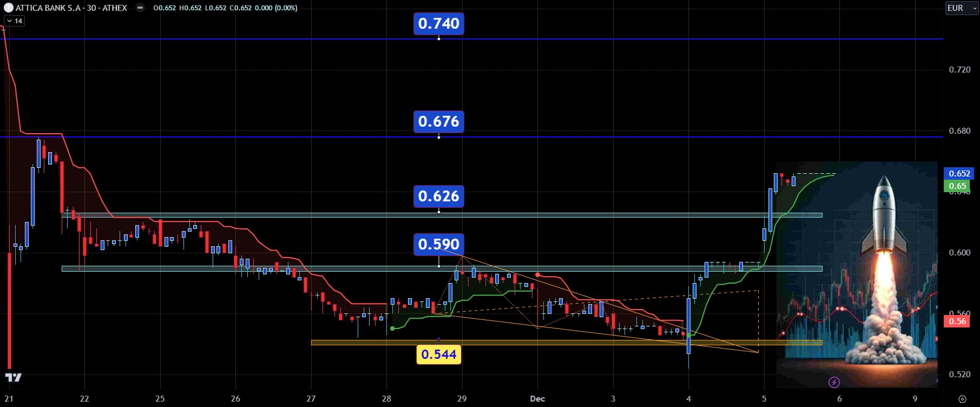980x407 pixels.
Task: Select the 0.740 price level label
Action: tap(439, 23)
